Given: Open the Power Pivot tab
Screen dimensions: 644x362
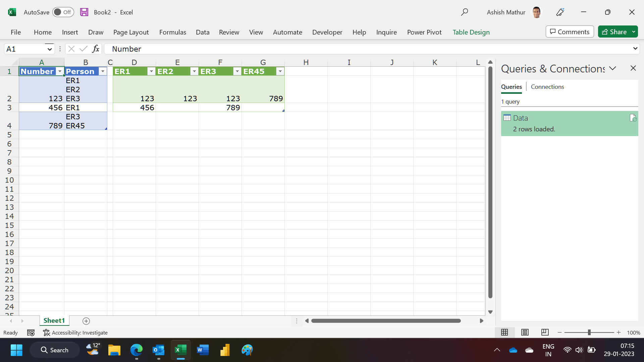Looking at the screenshot, I should point(424,32).
